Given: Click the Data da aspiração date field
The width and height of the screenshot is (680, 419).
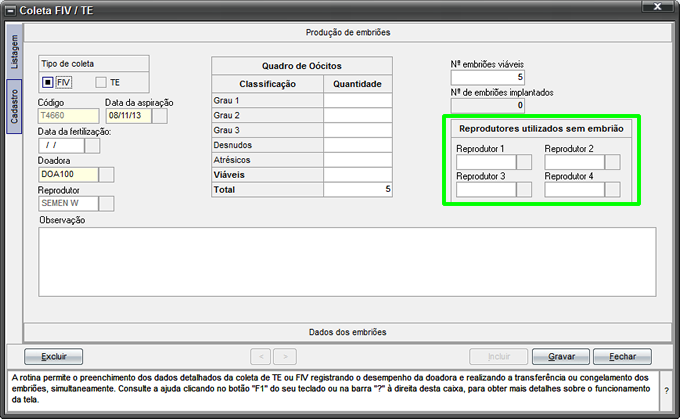Looking at the screenshot, I should pos(129,116).
